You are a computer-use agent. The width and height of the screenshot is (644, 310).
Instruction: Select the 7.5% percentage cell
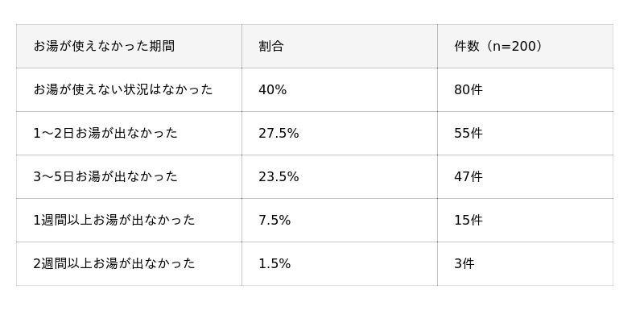pos(340,220)
